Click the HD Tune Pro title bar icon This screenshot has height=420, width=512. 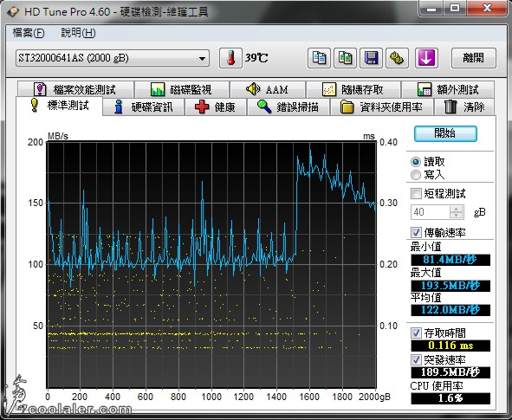point(13,12)
